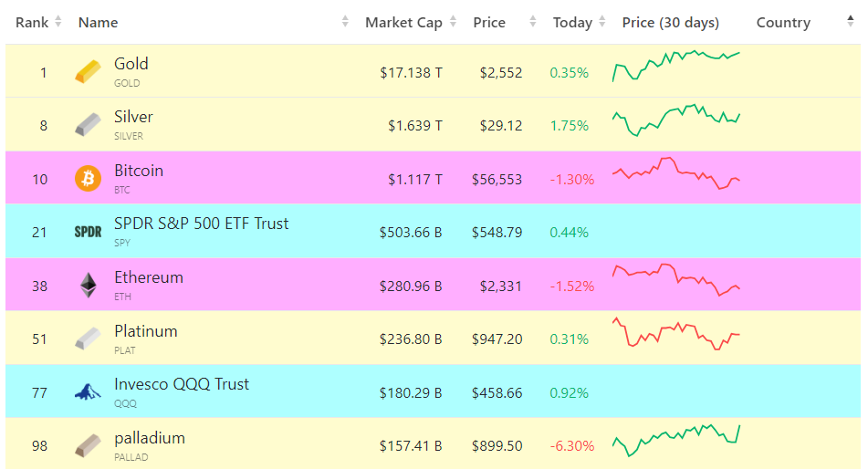
Task: Click palladium's 30-day price sparkline
Action: point(675,440)
